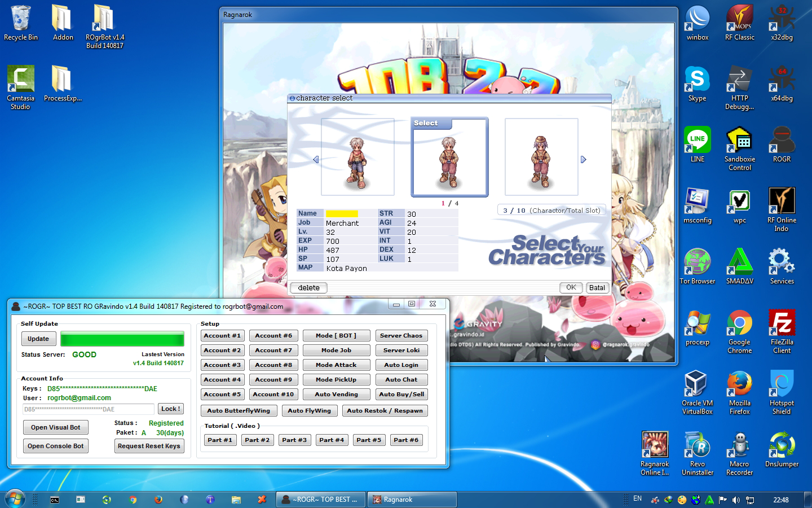Pick the rightmost character slot in Ragnarok

click(541, 157)
